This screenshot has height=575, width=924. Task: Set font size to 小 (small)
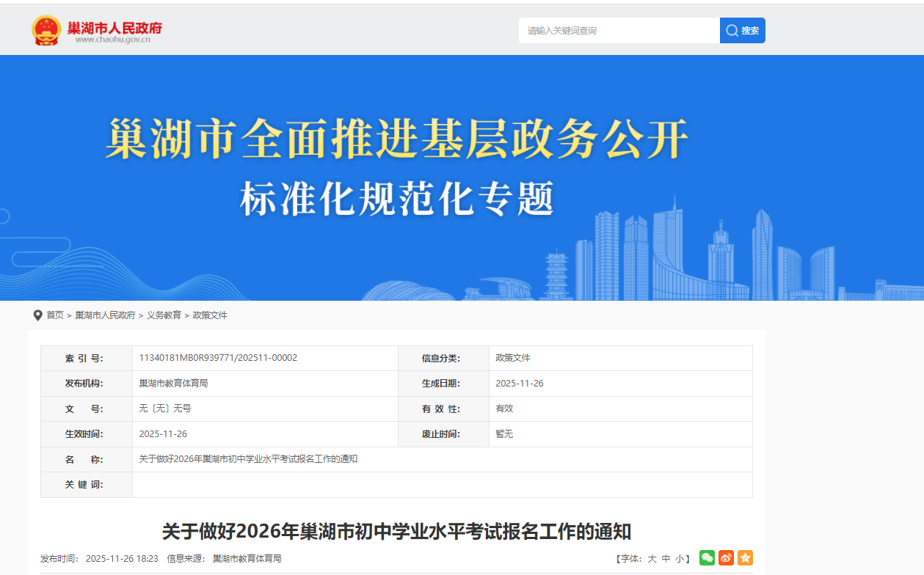(680, 559)
